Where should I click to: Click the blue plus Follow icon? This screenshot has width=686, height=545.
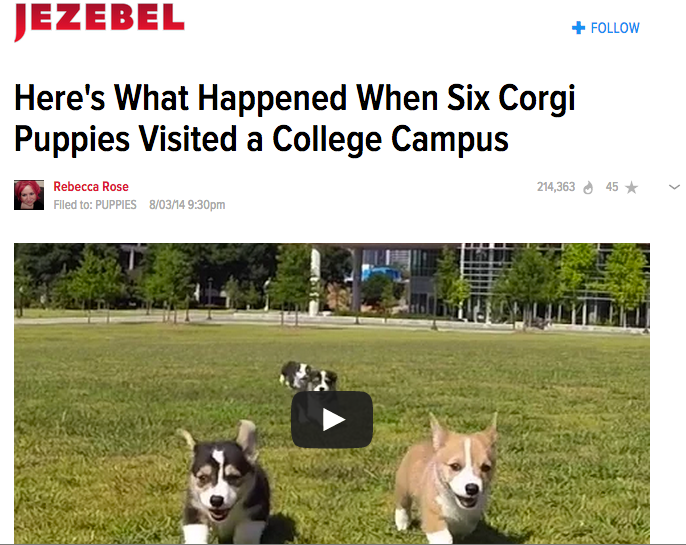(578, 28)
